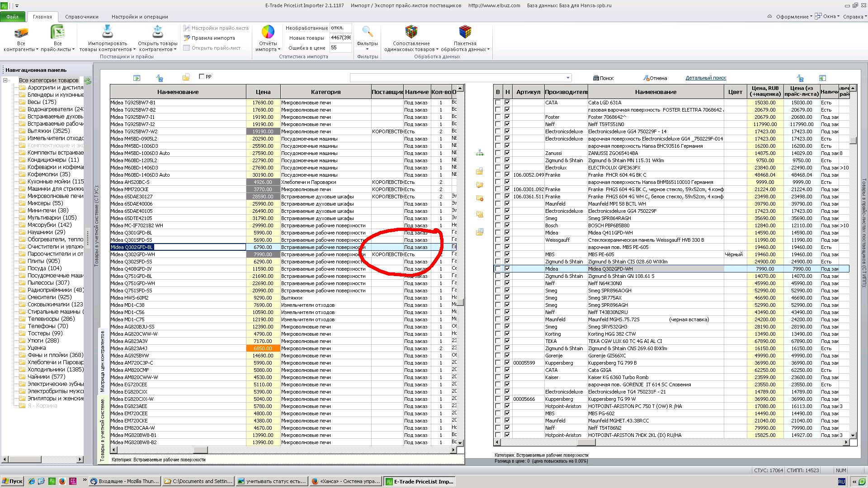
Task: Open the Все прайс-листы spreadsheet icon
Action: click(x=57, y=33)
